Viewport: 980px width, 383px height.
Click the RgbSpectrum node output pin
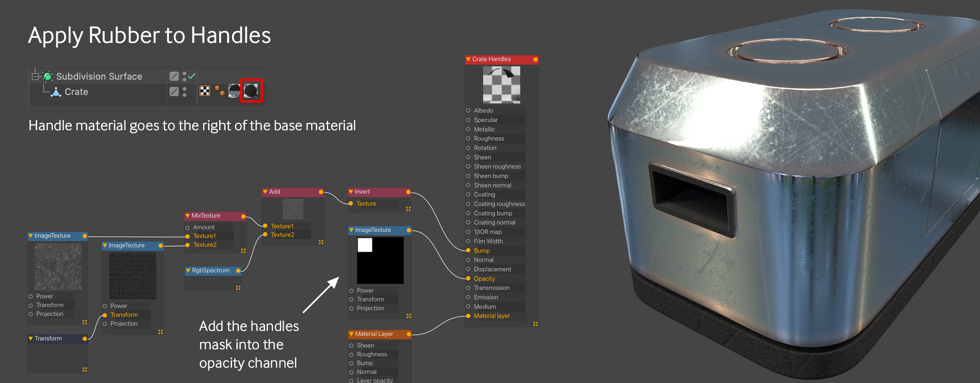[238, 271]
